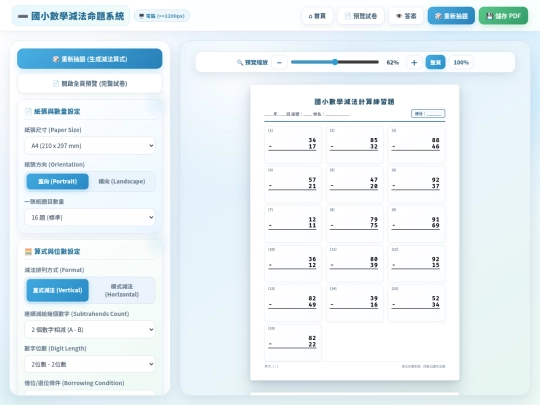The image size is (540, 405).
Task: Click the app title 國小數學減法命題系統
Action: pyautogui.click(x=77, y=16)
